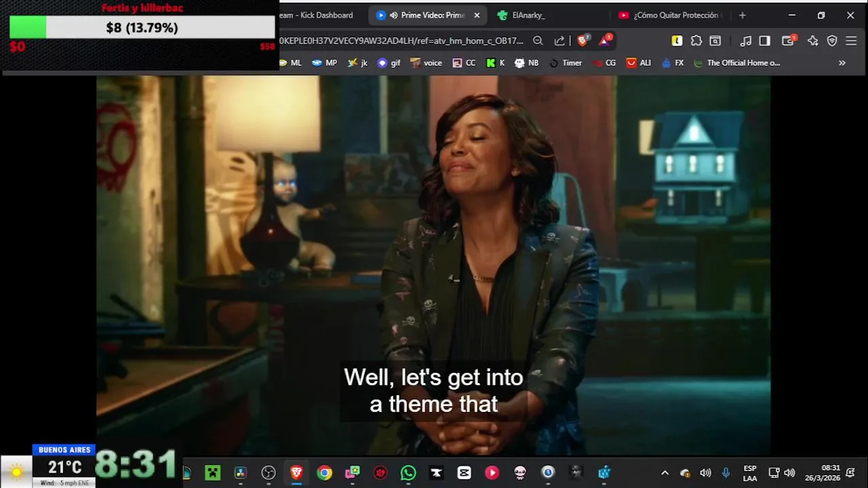Open the Brave VPN shield icon
868x488 pixels.
(x=832, y=41)
